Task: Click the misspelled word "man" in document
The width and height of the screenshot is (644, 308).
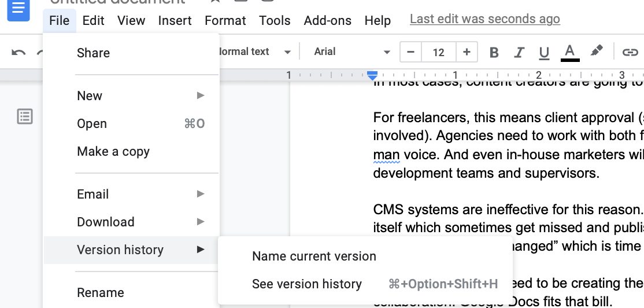Action: pos(386,155)
